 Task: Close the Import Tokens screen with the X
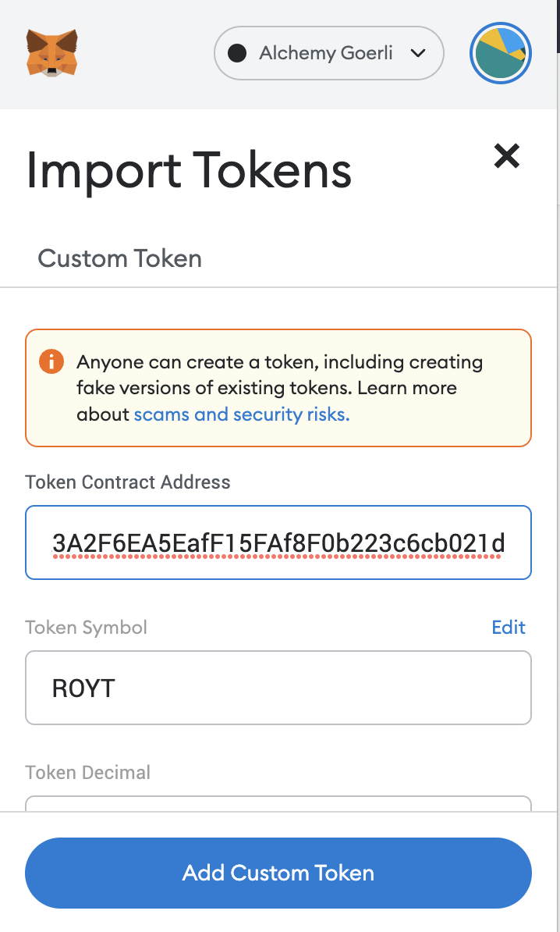(x=506, y=156)
